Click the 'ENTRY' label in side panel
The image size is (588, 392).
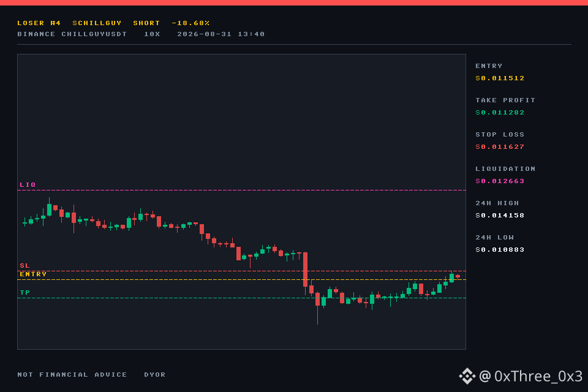[489, 66]
